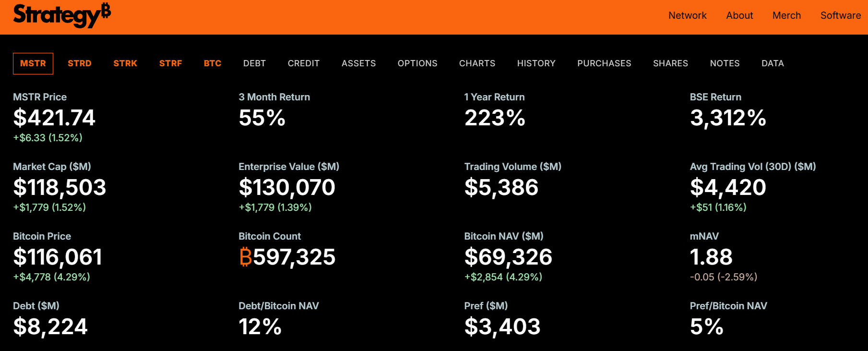This screenshot has height=351, width=868.
Task: Open the ASSETS tab
Action: [359, 63]
